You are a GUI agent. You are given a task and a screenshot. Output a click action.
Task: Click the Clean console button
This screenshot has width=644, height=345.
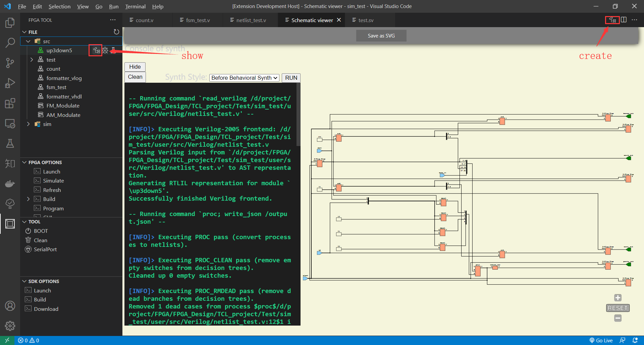pyautogui.click(x=135, y=77)
